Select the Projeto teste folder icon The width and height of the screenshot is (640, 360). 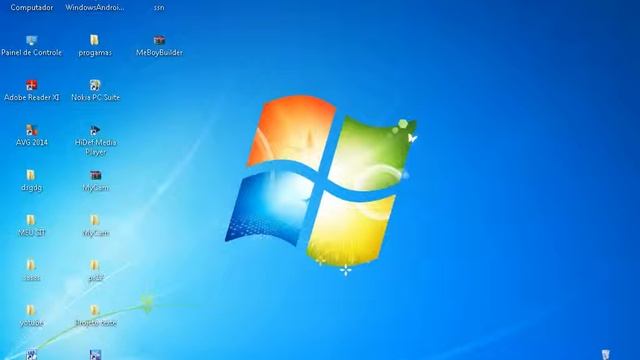pos(95,310)
